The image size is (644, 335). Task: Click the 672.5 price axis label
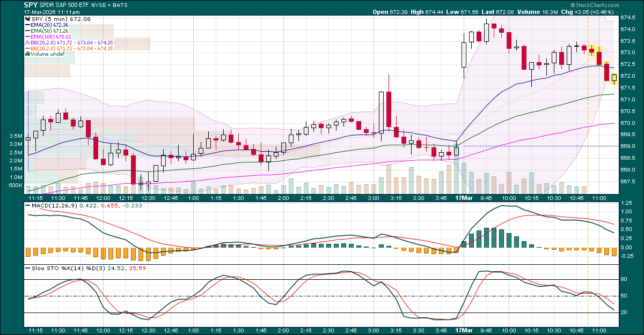(628, 64)
